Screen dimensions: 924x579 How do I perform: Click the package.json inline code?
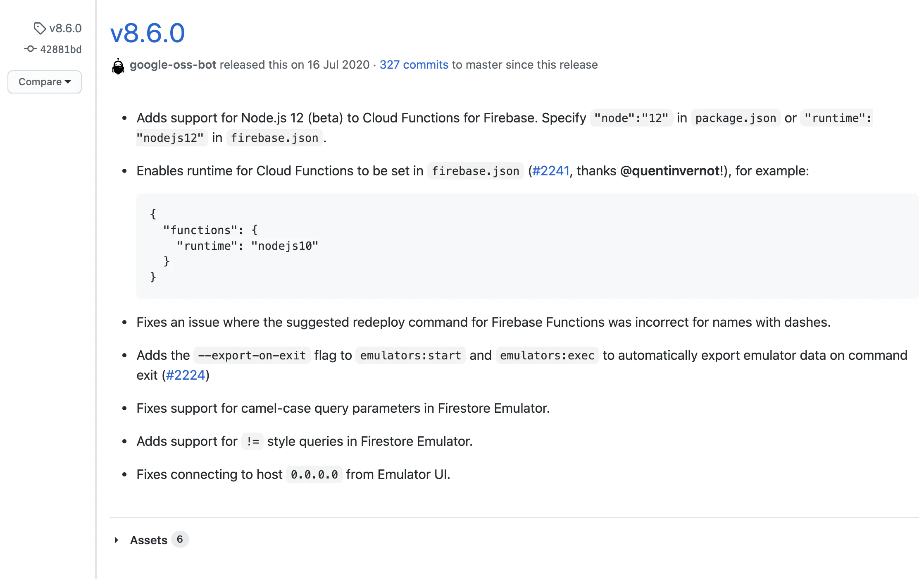point(736,118)
